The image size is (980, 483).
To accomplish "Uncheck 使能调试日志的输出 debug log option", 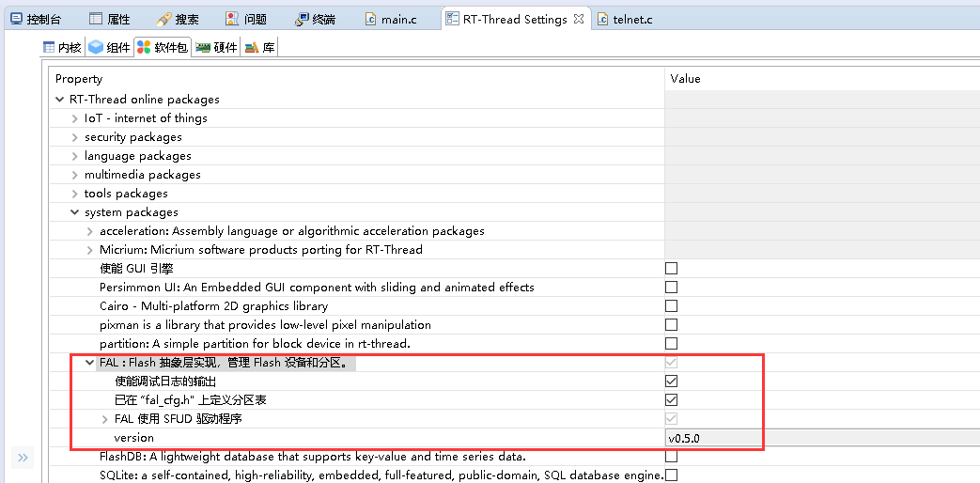I will pyautogui.click(x=671, y=382).
